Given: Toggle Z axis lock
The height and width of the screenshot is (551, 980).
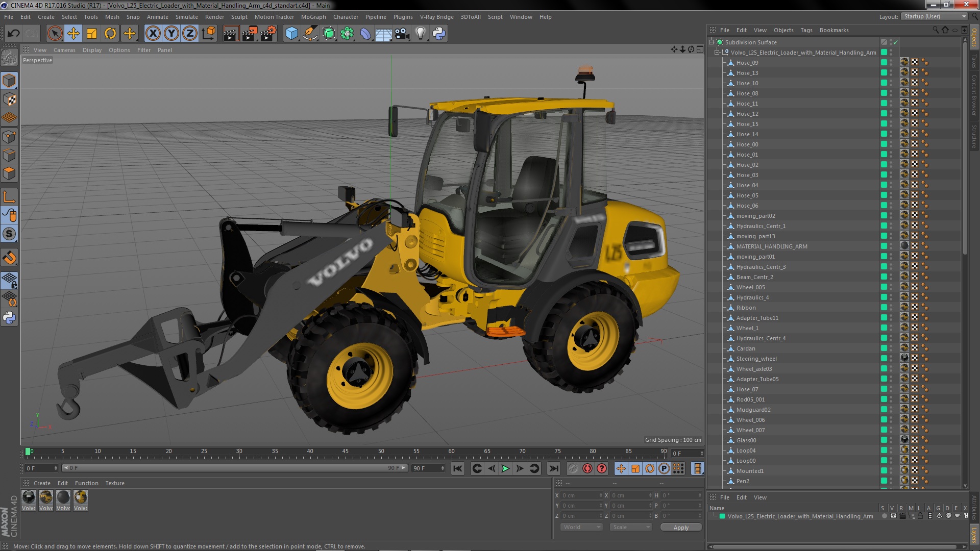Looking at the screenshot, I should [x=190, y=34].
